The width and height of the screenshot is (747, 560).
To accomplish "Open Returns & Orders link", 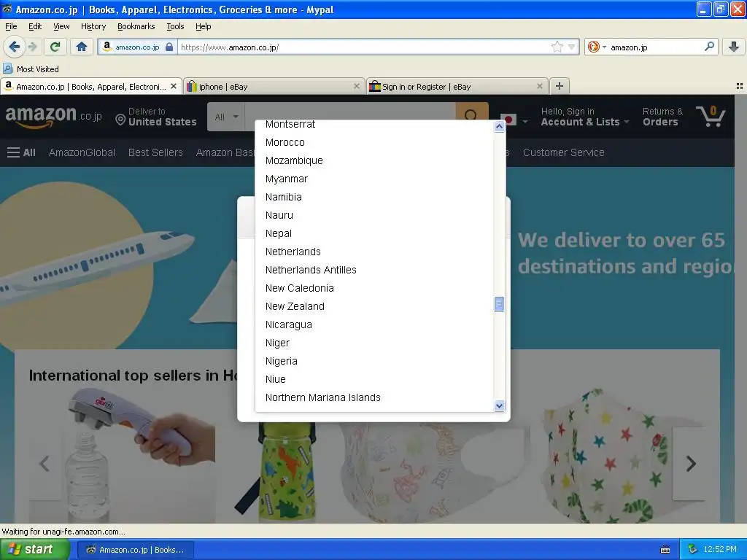I will pyautogui.click(x=662, y=117).
